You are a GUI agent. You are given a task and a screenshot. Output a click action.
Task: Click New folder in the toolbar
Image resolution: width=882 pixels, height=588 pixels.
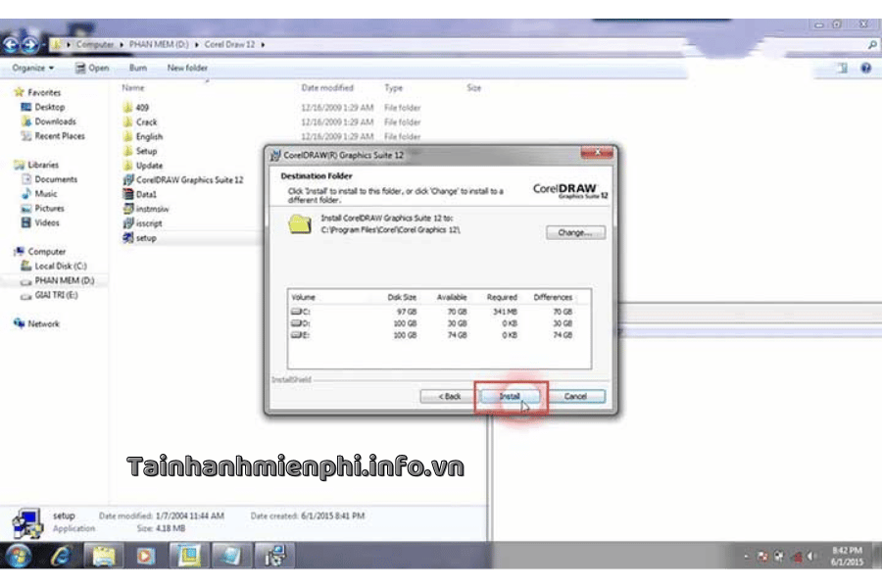click(x=187, y=68)
